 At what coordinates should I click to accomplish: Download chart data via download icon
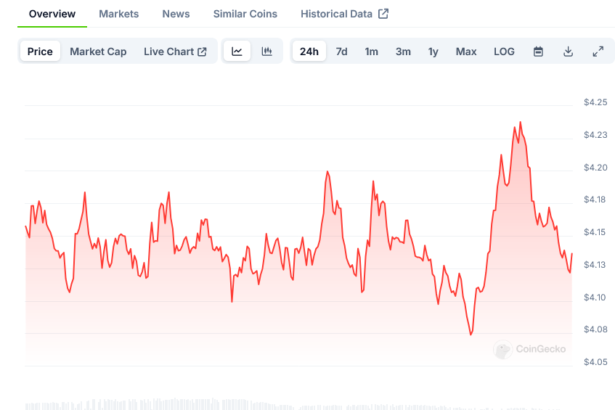click(568, 51)
